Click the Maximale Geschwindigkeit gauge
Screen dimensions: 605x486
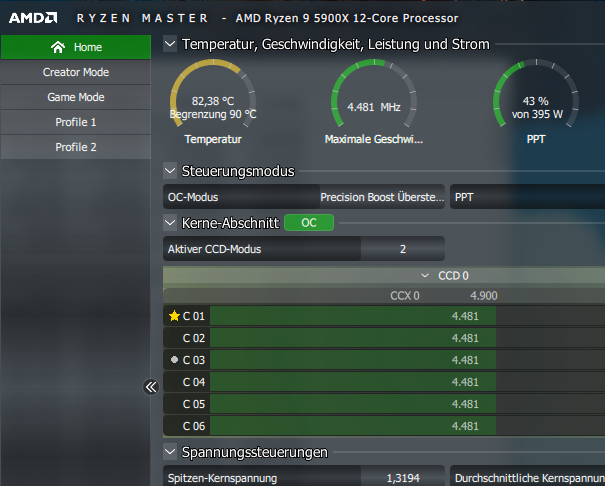point(374,94)
